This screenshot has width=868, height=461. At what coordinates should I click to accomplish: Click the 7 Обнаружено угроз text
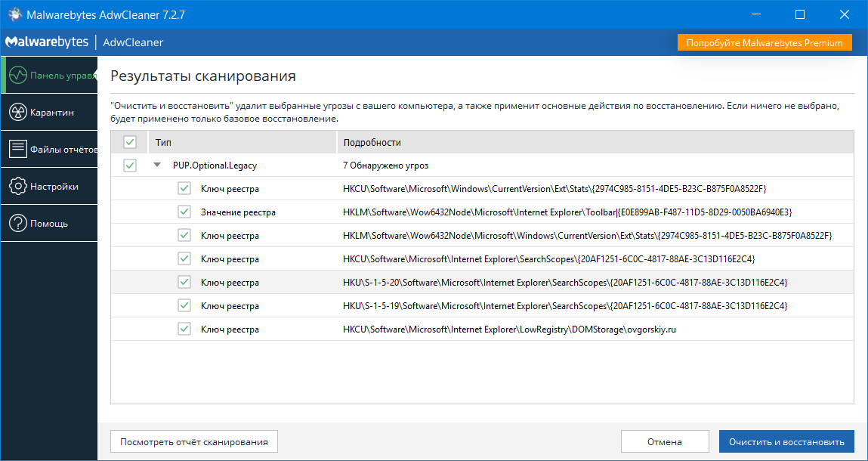tap(385, 166)
